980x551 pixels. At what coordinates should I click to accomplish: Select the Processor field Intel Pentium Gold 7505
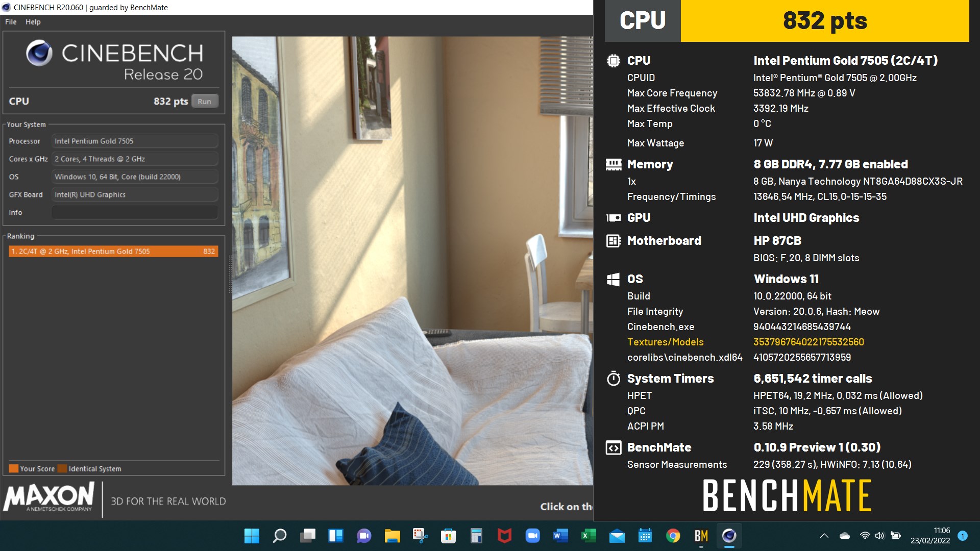(x=135, y=141)
